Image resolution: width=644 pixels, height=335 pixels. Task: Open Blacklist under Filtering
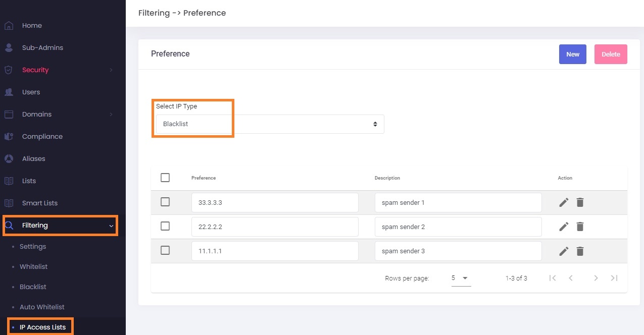tap(33, 287)
